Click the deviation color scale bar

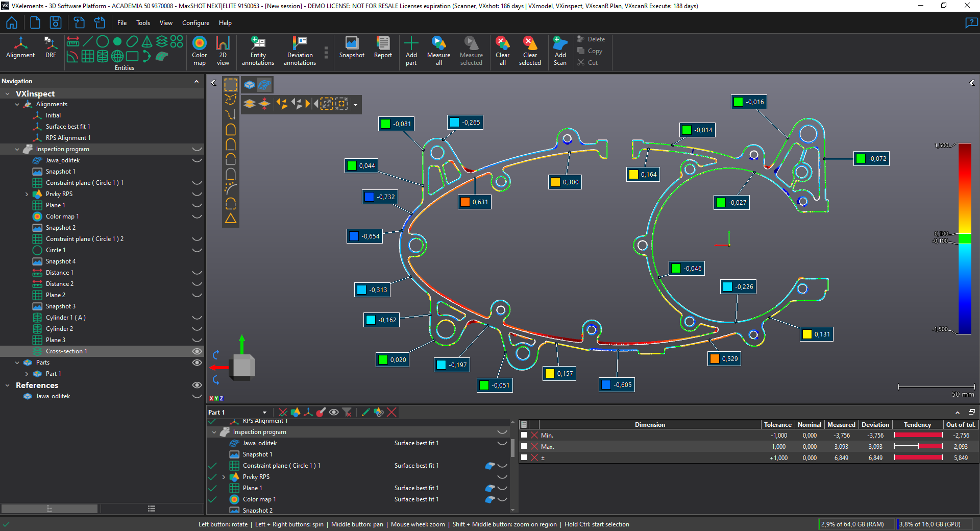[964, 238]
